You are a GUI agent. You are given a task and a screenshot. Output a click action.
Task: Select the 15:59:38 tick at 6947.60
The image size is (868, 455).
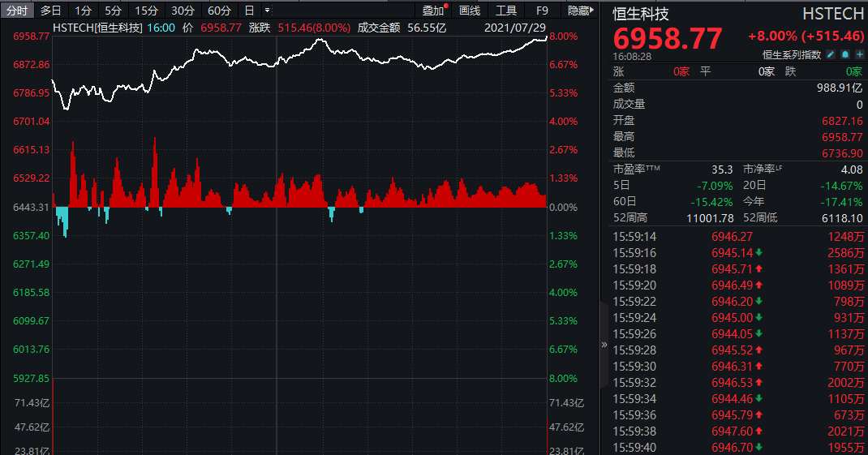[x=738, y=431]
